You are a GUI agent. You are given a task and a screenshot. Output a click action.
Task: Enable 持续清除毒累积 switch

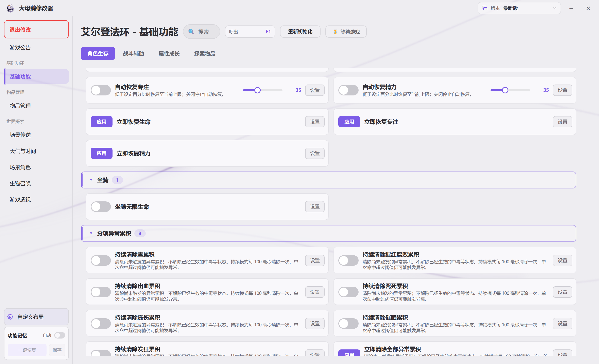(x=101, y=260)
